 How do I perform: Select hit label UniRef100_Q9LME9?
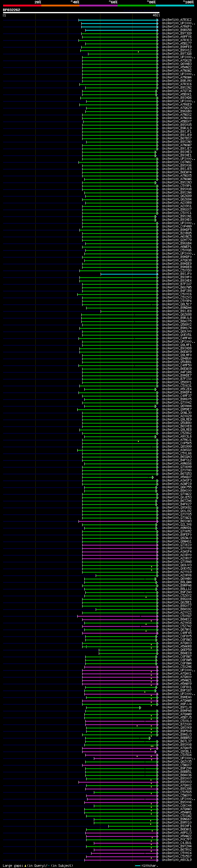click(177, 419)
